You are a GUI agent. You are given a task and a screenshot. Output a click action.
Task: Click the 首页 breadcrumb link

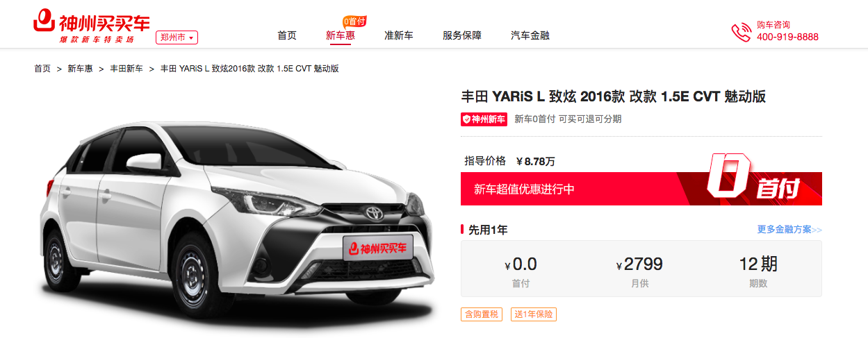coord(42,69)
